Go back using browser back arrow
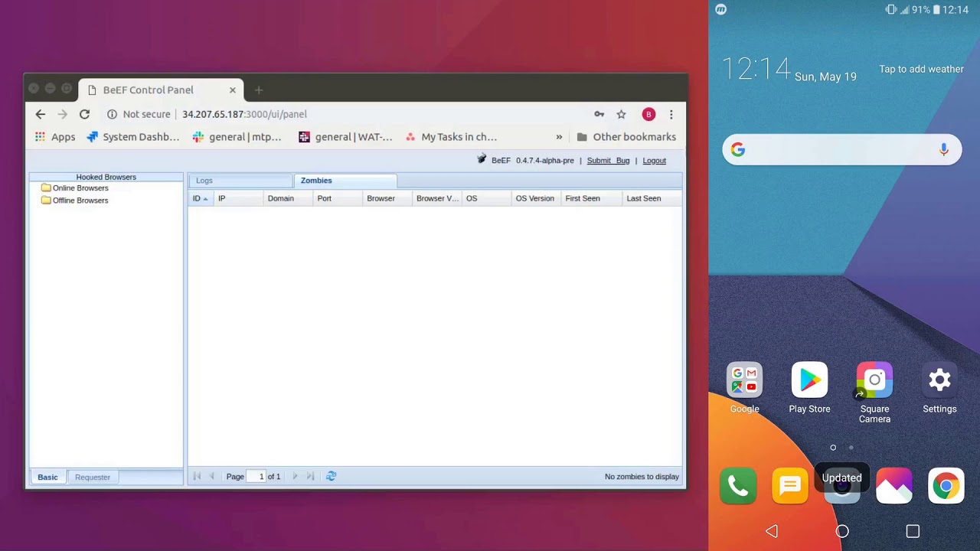 (40, 114)
